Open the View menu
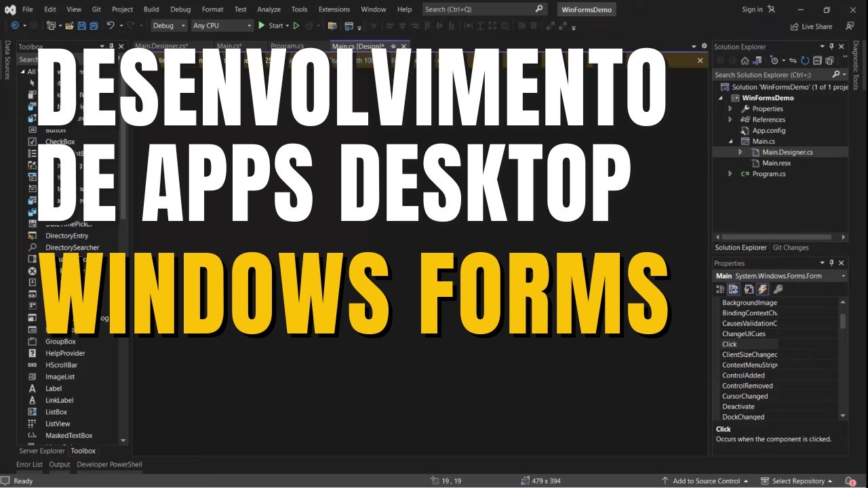868x488 pixels. 74,9
